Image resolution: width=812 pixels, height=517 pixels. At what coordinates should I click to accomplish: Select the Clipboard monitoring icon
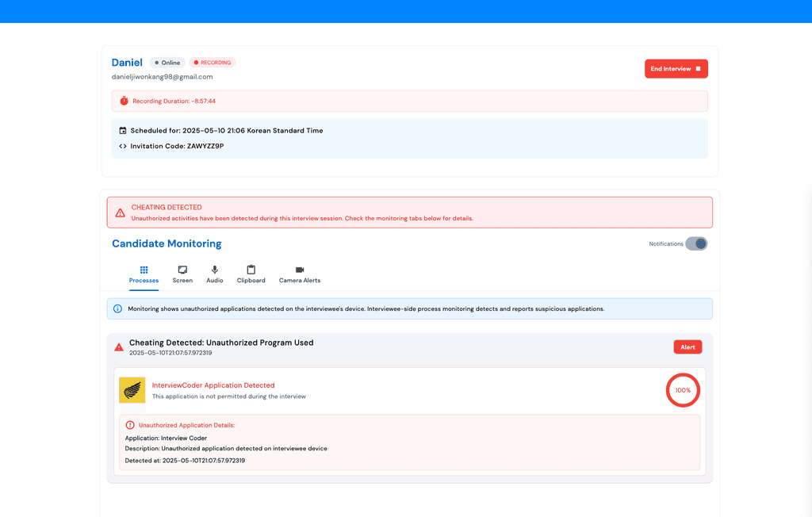(251, 270)
